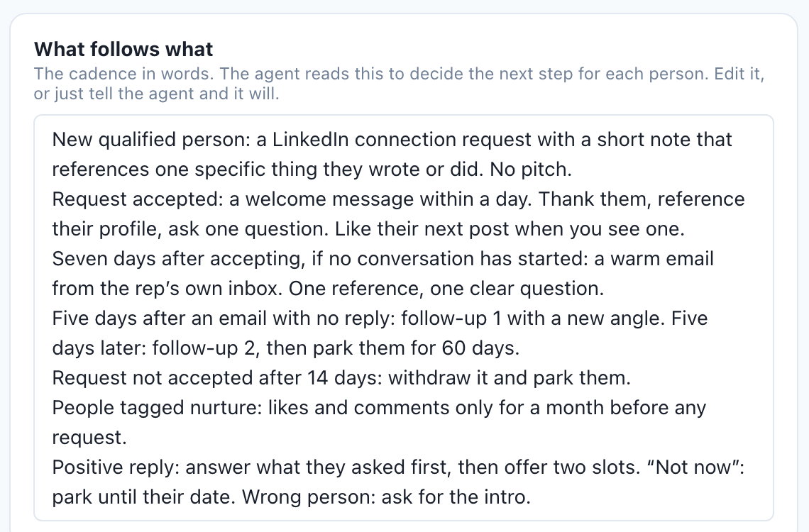
Task: Place cursor at 'People tagged nurture:' text
Action: pos(158,409)
